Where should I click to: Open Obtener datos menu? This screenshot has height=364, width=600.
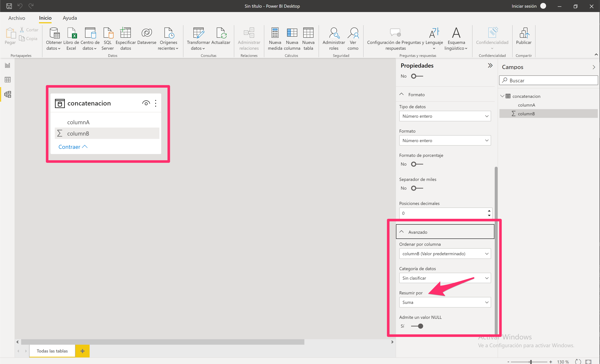click(x=54, y=39)
